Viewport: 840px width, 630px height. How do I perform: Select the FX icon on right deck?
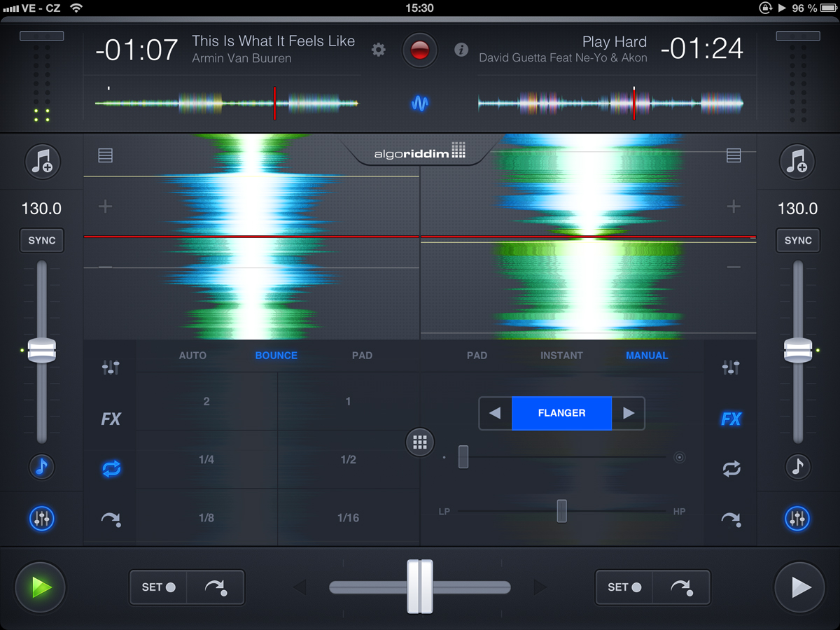tap(731, 419)
